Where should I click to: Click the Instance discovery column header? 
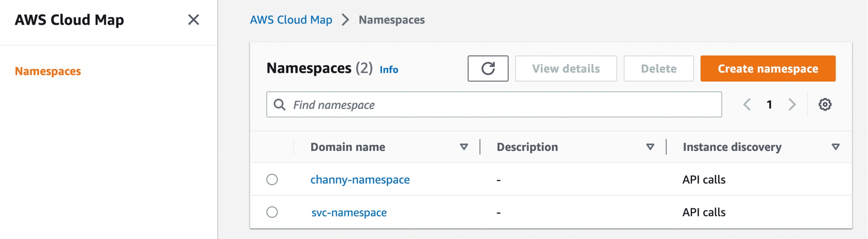tap(732, 147)
